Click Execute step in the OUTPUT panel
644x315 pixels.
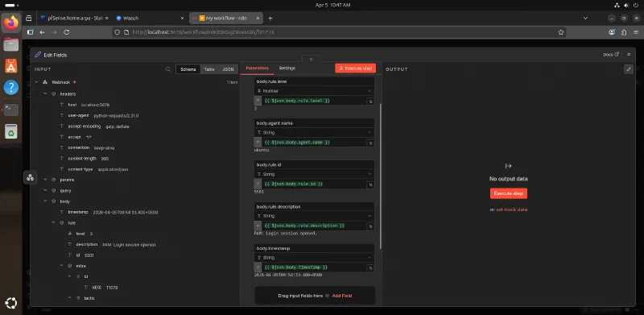pos(509,193)
